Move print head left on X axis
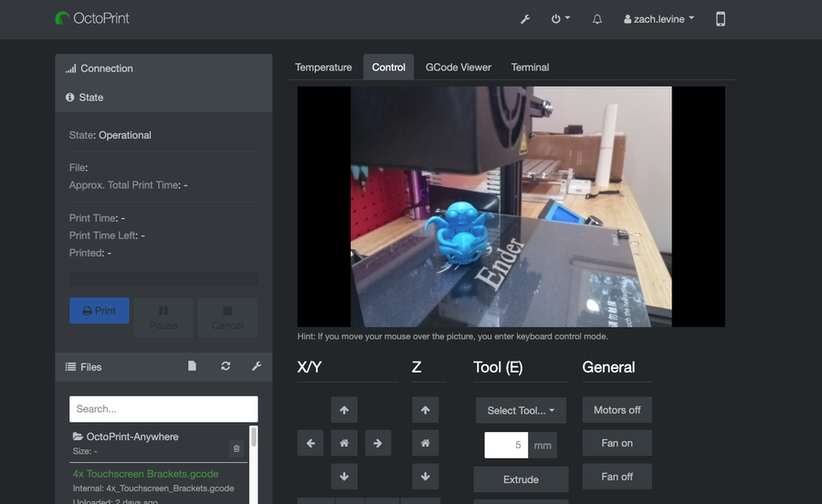Image resolution: width=822 pixels, height=504 pixels. [x=311, y=444]
